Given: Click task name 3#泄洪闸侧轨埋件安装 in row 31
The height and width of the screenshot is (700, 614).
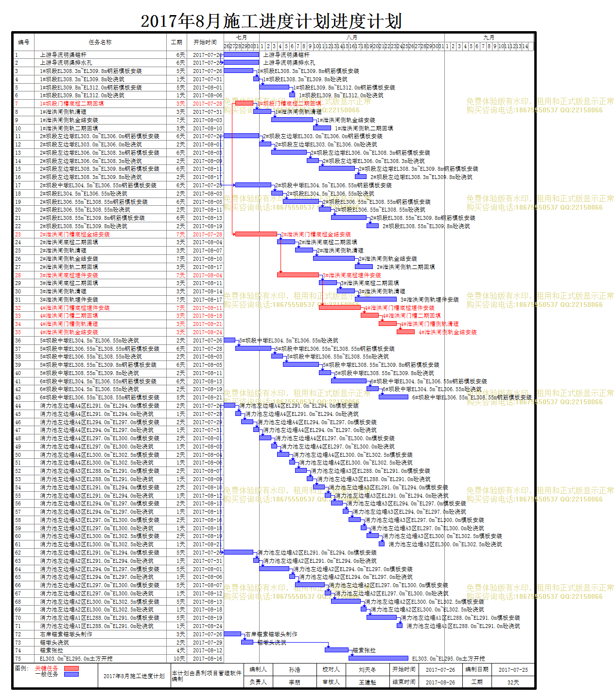Looking at the screenshot, I should point(69,300).
